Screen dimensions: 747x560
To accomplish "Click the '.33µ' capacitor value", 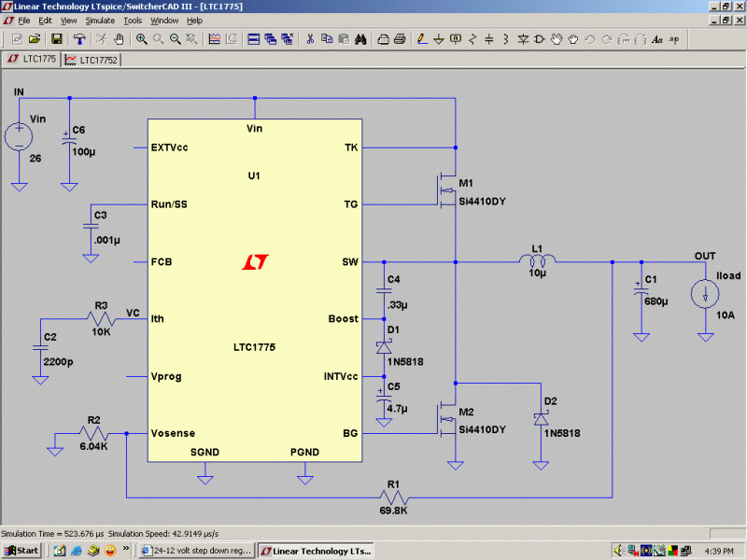I will (398, 305).
